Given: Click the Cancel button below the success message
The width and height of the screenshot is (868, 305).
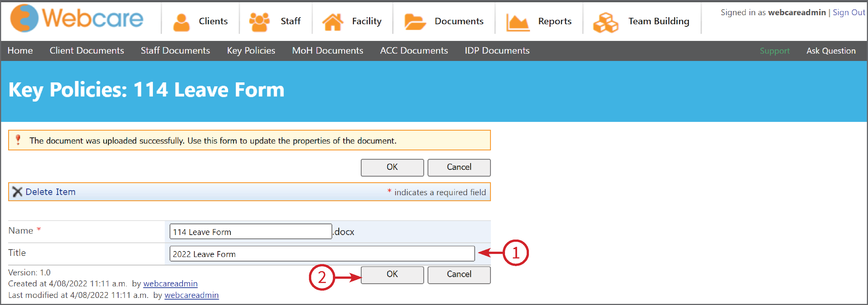Looking at the screenshot, I should pos(459,167).
